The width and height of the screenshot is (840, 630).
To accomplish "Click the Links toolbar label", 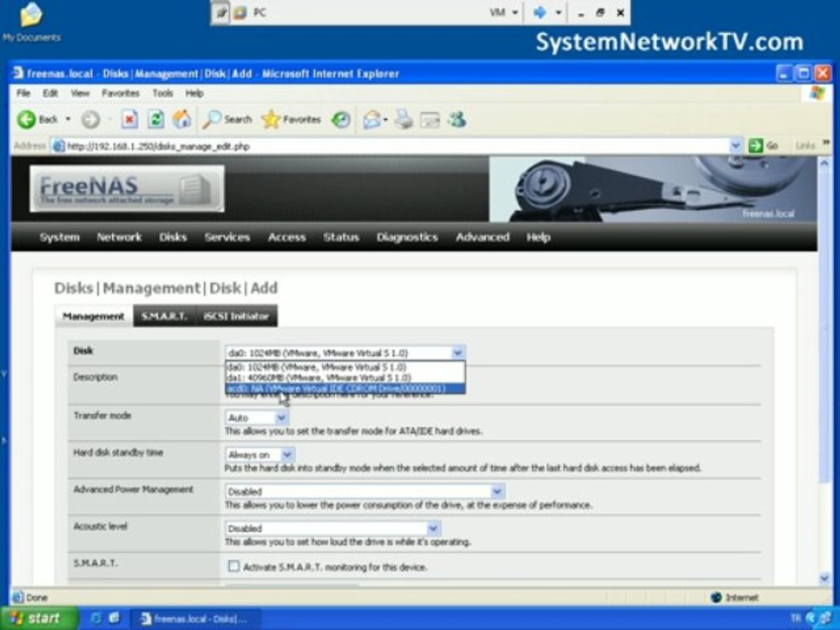I will coord(805,146).
